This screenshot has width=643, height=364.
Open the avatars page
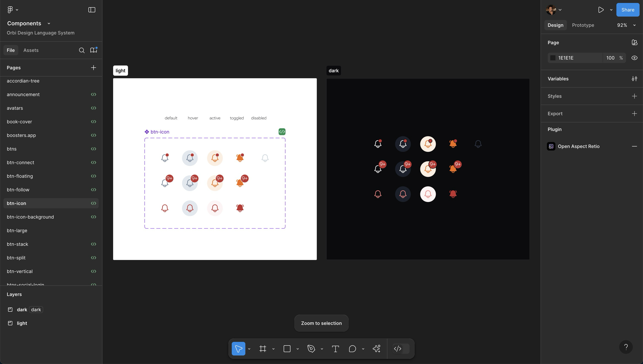(x=51, y=108)
